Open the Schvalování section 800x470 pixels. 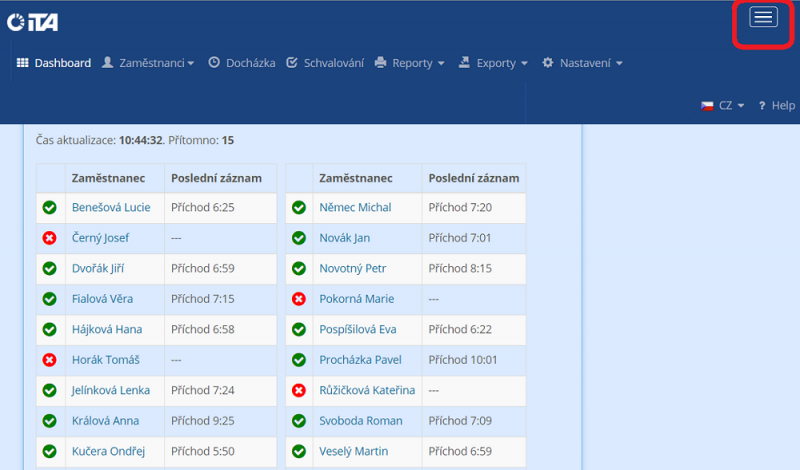[325, 63]
